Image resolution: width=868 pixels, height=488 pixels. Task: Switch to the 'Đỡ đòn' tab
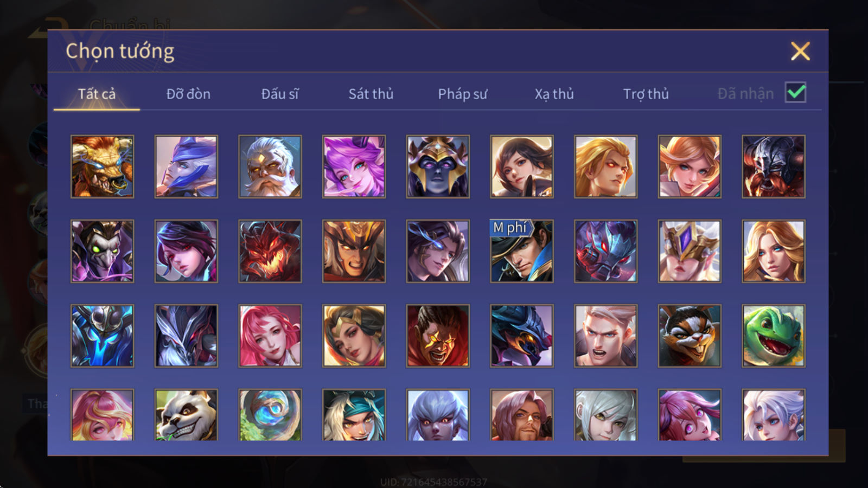click(188, 94)
